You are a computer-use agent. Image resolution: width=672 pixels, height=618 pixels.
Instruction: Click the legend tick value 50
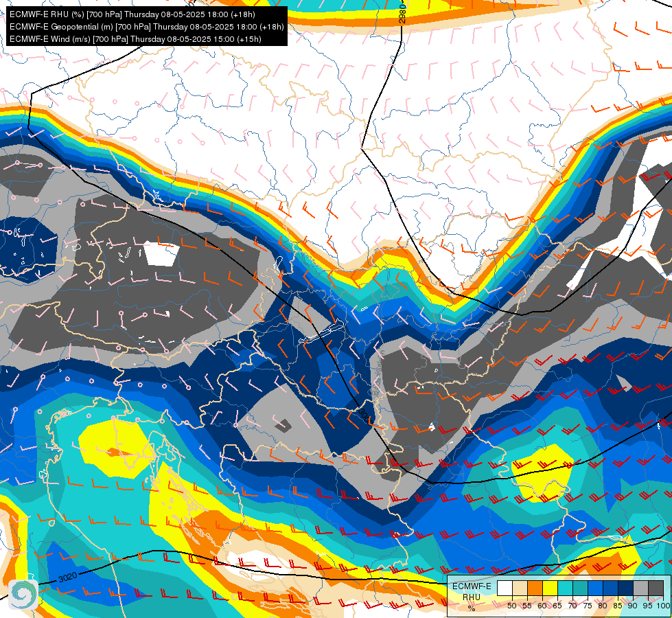tap(511, 606)
